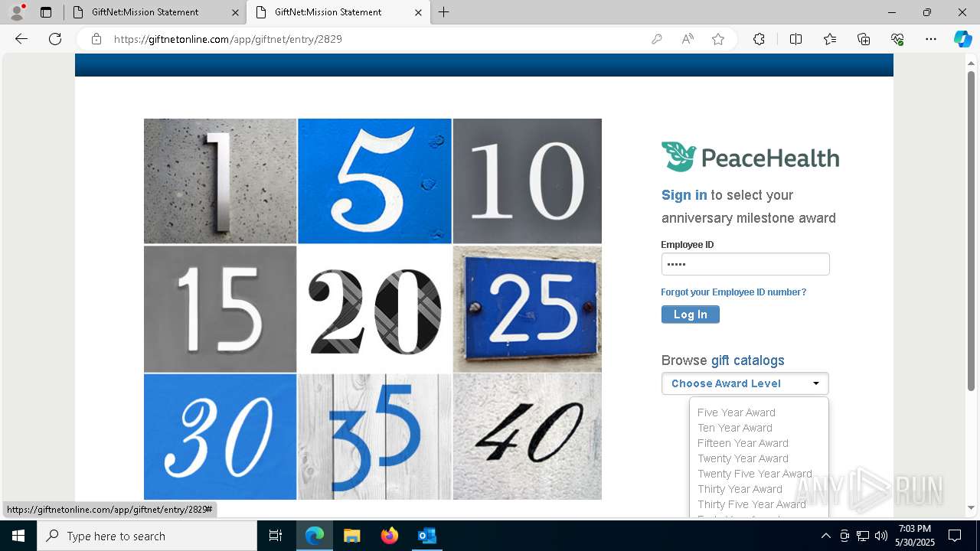Reload the page with Refresh icon
The height and width of the screenshot is (551, 980).
(55, 39)
